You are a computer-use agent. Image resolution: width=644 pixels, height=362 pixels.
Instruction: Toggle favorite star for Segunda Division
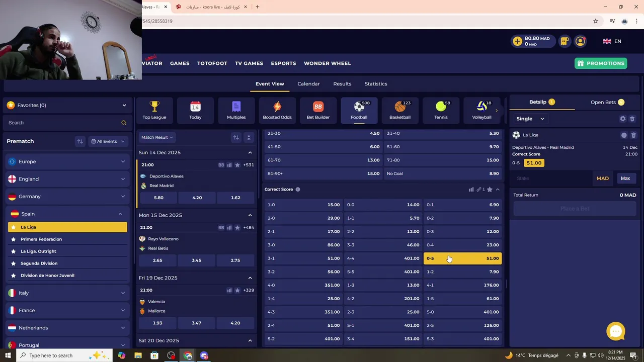pyautogui.click(x=14, y=263)
